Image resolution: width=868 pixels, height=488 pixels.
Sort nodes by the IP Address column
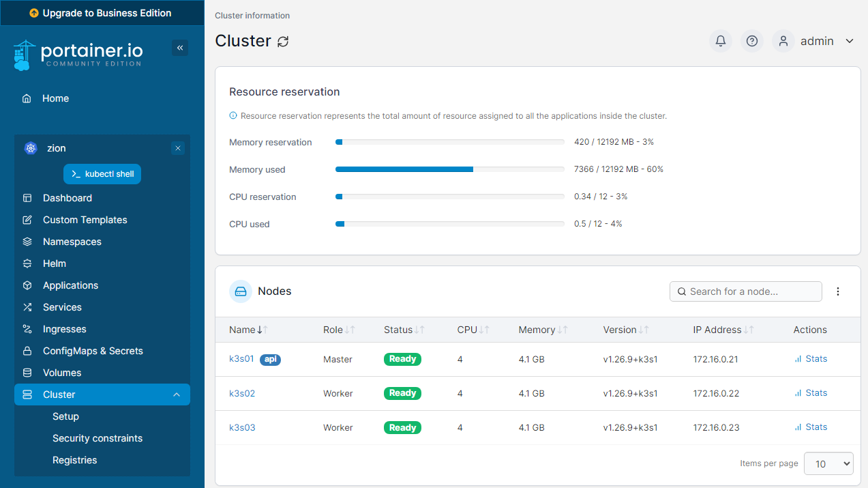tap(723, 330)
